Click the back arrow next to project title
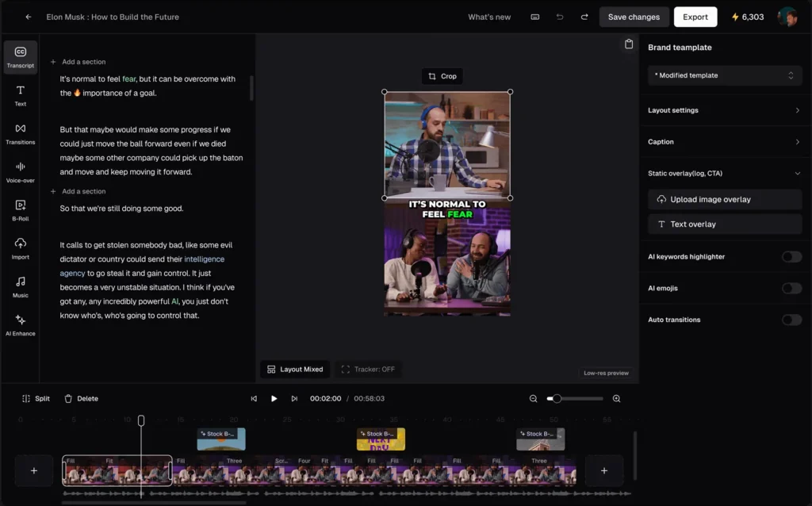Viewport: 812px width, 506px height. [x=29, y=17]
